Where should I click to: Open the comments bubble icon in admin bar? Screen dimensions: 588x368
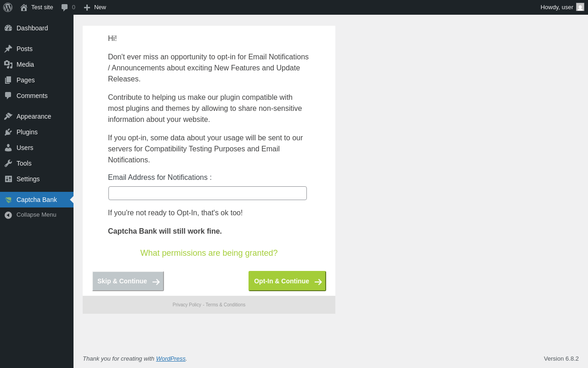click(x=65, y=7)
